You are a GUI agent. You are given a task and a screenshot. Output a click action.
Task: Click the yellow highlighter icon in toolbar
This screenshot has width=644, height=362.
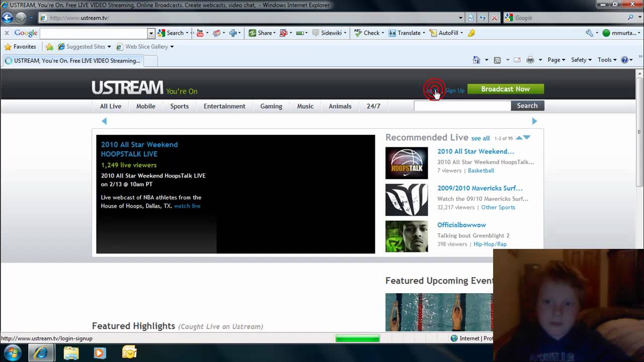coord(471,33)
